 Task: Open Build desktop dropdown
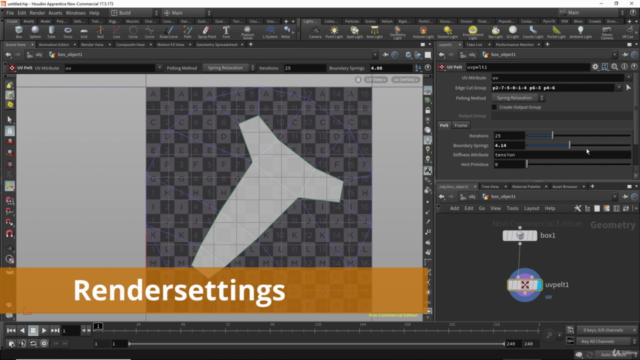pos(135,13)
